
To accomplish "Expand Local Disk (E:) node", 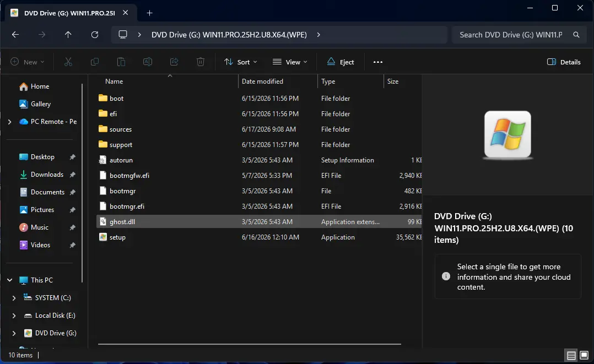I will pyautogui.click(x=14, y=316).
